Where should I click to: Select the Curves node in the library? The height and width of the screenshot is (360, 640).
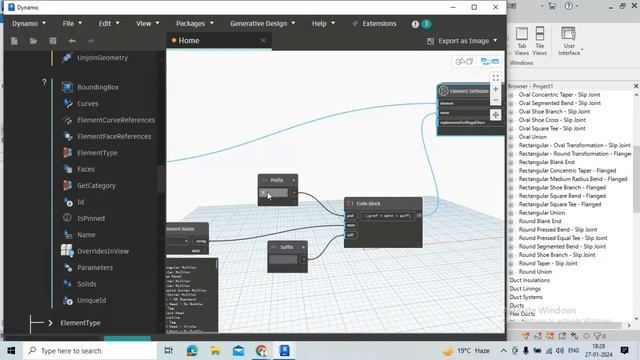pos(87,104)
